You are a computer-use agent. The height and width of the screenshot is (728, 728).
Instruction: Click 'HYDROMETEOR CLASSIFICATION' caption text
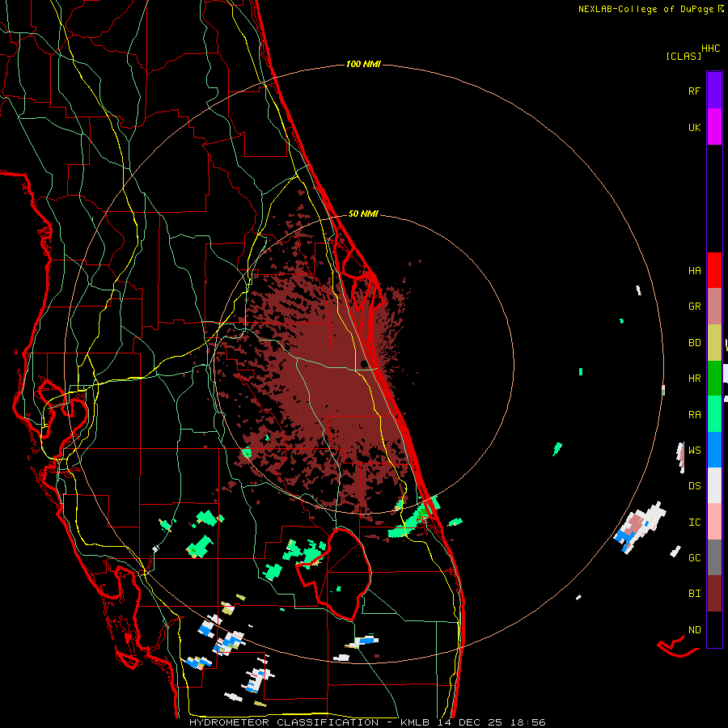[x=284, y=722]
